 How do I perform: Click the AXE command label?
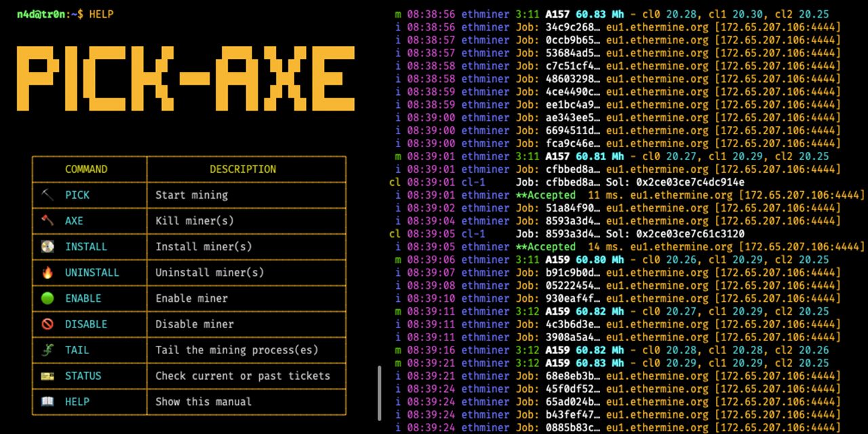coord(74,220)
